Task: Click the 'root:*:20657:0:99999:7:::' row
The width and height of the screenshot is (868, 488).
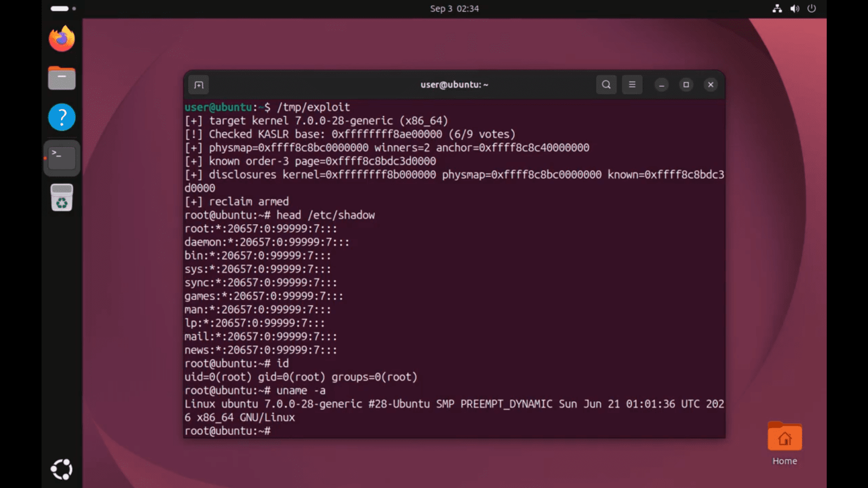Action: 261,229
